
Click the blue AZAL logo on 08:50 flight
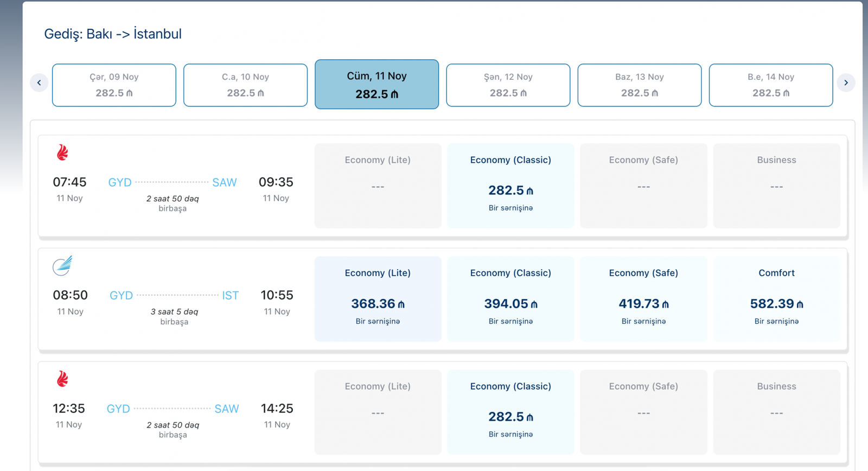click(62, 266)
